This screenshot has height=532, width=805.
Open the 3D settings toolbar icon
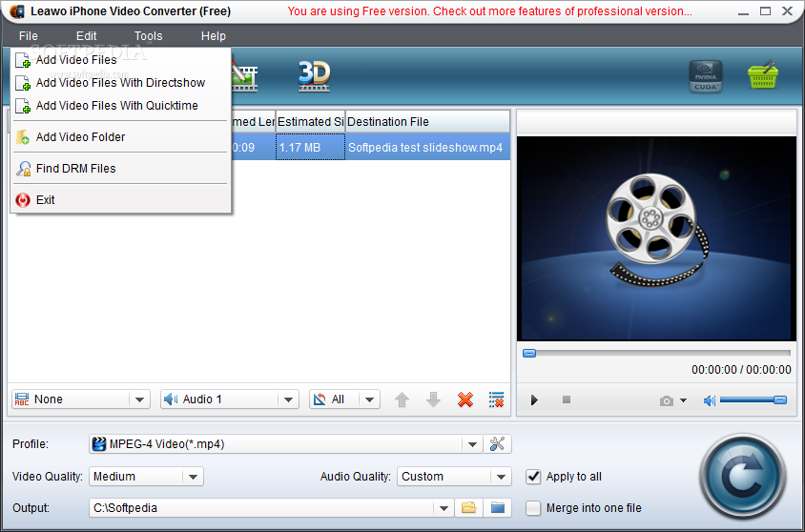coord(314,76)
